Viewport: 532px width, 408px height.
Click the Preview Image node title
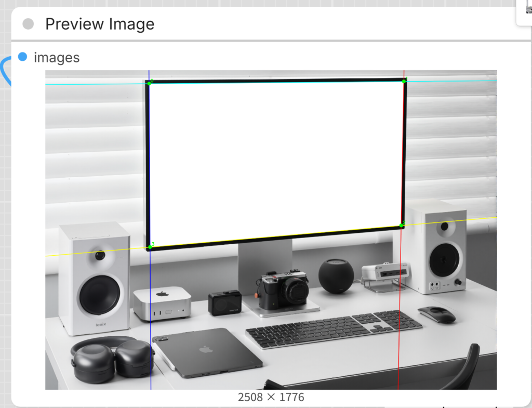[100, 24]
